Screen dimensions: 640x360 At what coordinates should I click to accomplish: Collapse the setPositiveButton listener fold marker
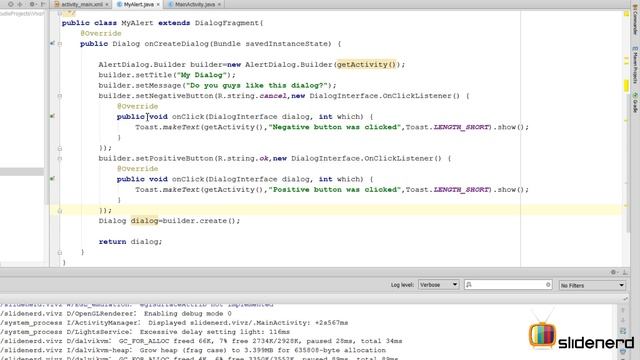60,158
